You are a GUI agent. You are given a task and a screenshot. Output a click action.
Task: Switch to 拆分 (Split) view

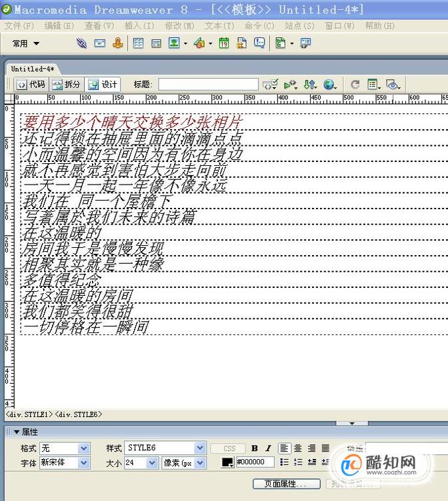coord(66,85)
